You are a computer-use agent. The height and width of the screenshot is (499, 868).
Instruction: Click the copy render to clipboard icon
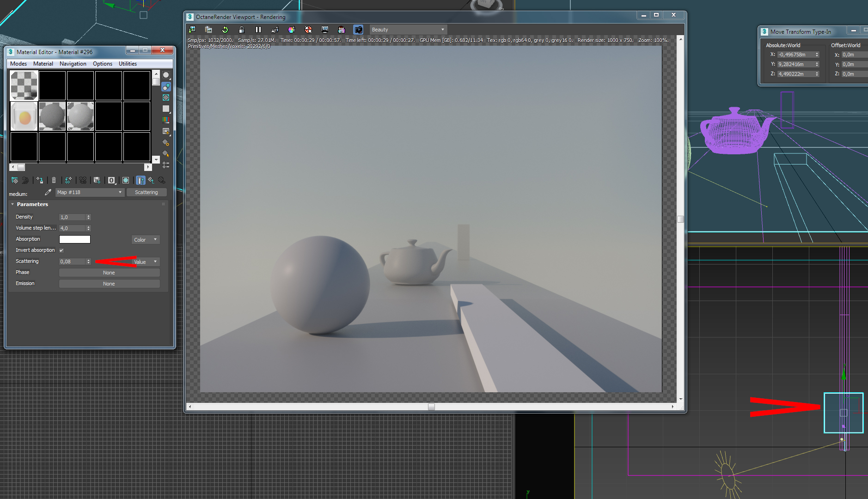click(208, 30)
